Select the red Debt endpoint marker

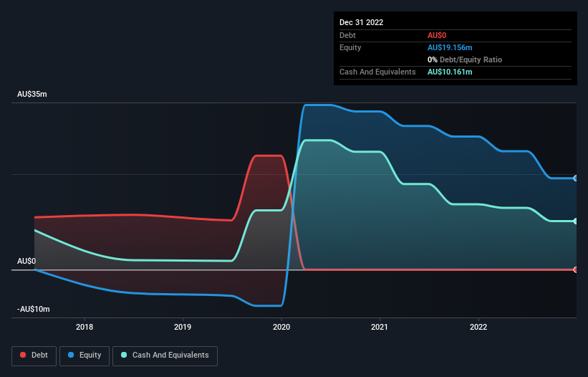[x=576, y=269]
